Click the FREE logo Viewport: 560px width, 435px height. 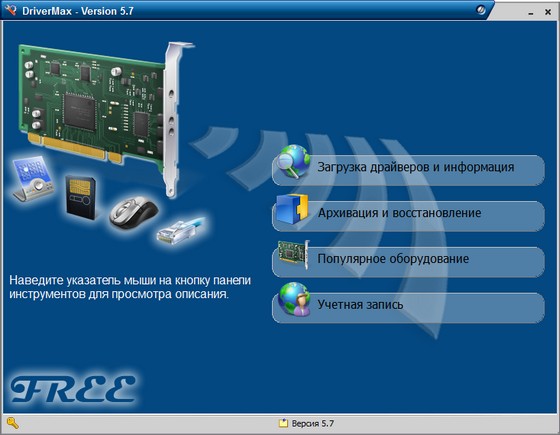pyautogui.click(x=73, y=389)
